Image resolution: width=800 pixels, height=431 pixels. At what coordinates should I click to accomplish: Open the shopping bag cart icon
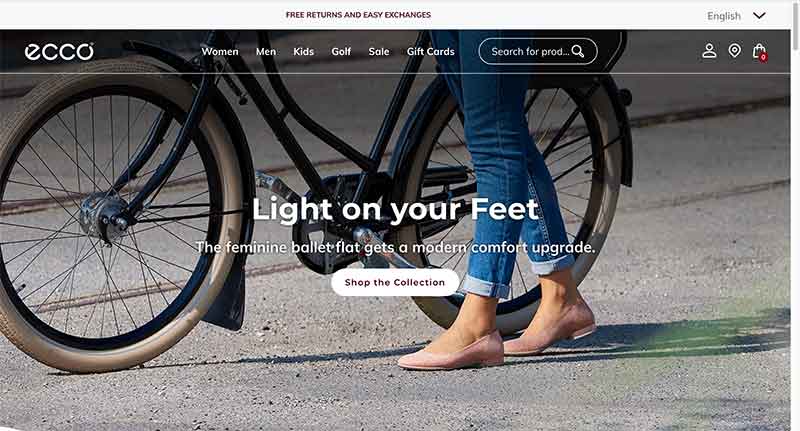[x=759, y=51]
